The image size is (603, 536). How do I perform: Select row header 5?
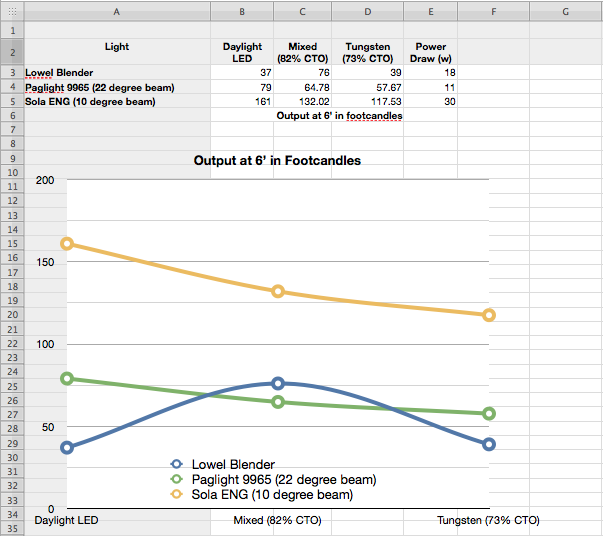12,101
